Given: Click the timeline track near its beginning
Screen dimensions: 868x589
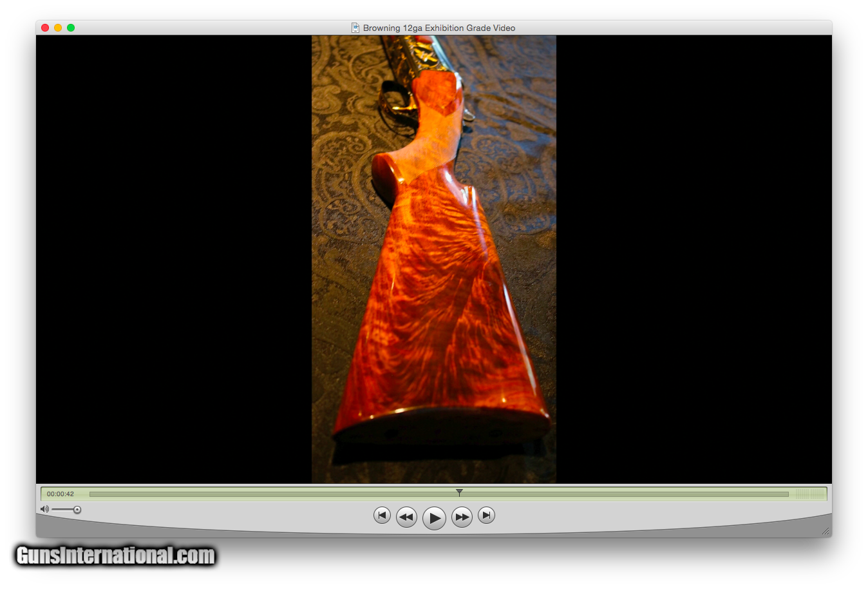Looking at the screenshot, I should (103, 494).
